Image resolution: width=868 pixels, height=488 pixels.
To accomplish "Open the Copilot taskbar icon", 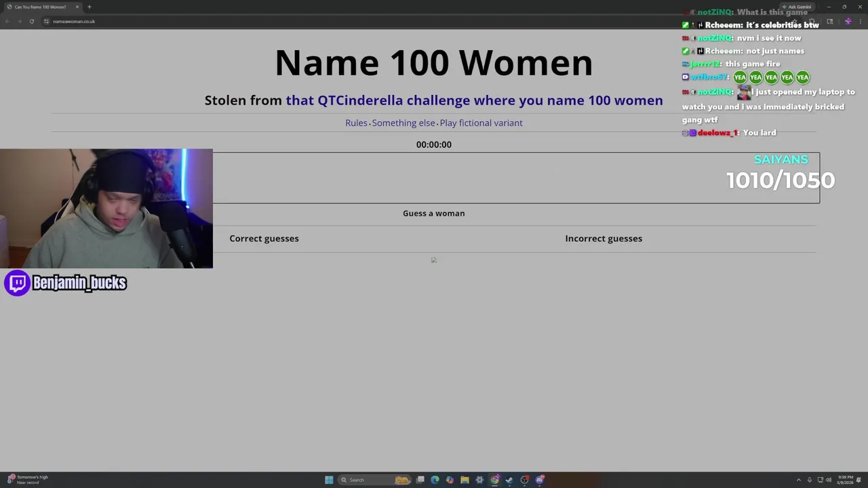I will tap(450, 480).
